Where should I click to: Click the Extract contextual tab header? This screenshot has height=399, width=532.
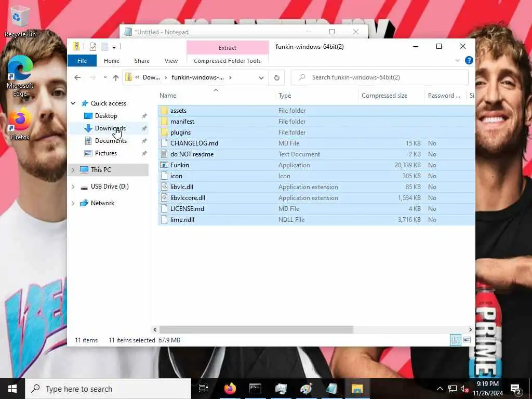click(x=228, y=48)
